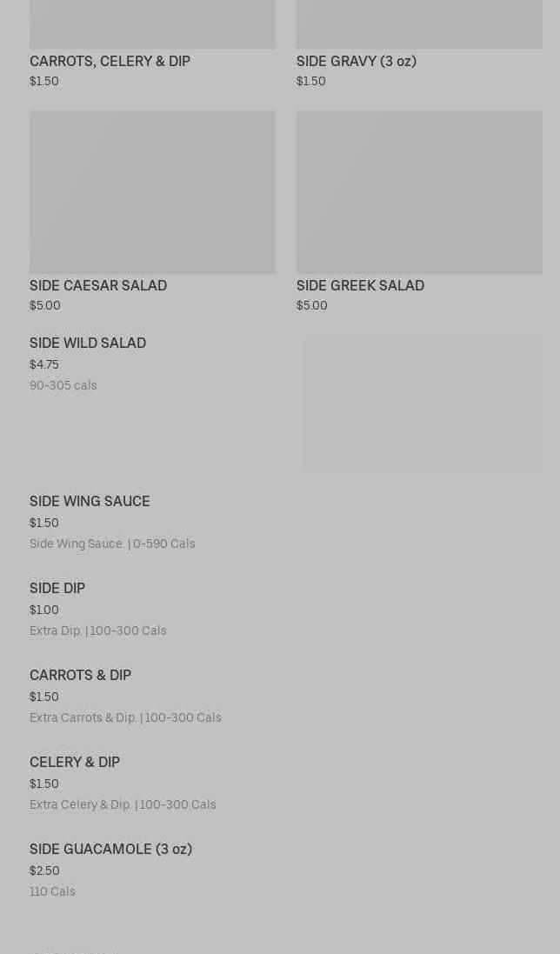Click the Carrots, Celery & Dip image placeholder

(152, 23)
